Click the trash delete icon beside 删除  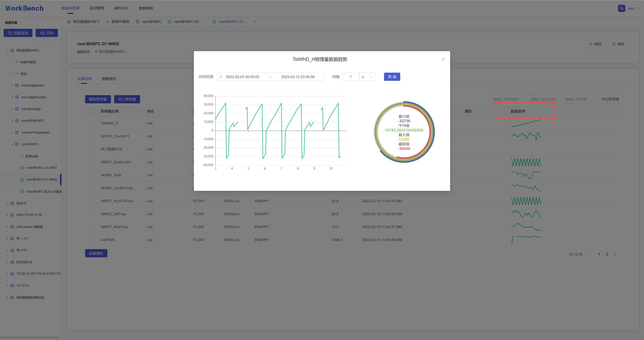614,44
